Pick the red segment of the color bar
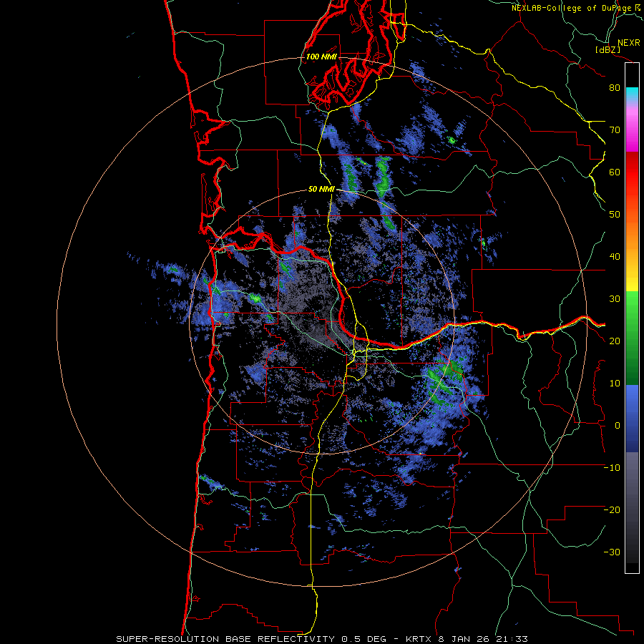The height and width of the screenshot is (644, 644). [x=632, y=175]
